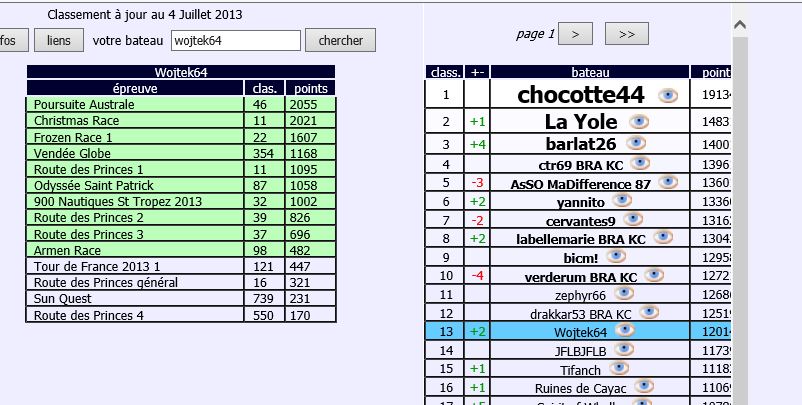Click the +4 change for barlat26
The width and height of the screenshot is (802, 405).
(477, 145)
